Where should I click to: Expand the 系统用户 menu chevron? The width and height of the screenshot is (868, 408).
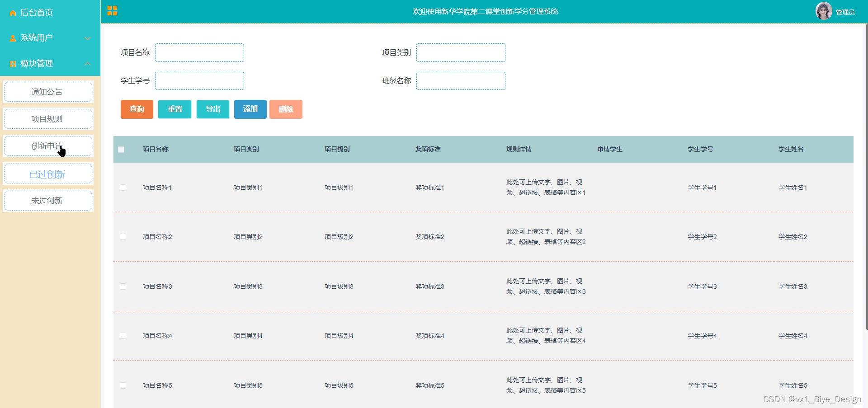click(88, 38)
